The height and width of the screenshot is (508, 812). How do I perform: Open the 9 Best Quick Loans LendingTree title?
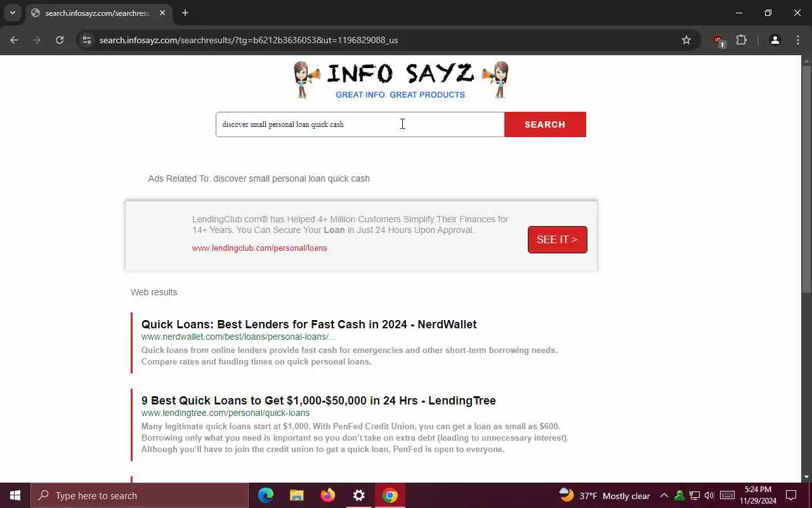point(318,401)
